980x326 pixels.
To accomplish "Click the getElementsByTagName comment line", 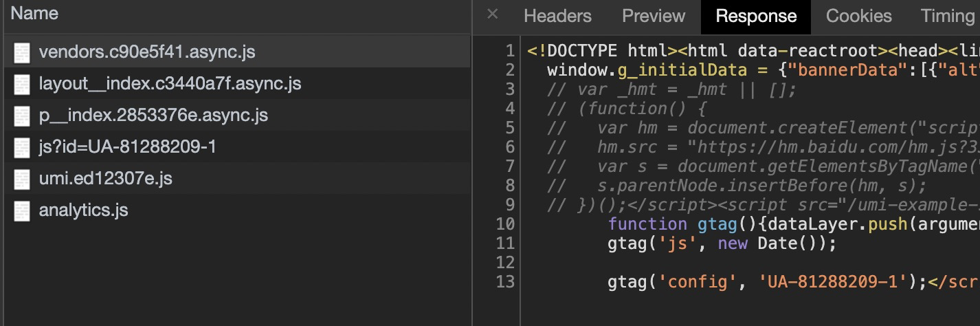I will [763, 166].
